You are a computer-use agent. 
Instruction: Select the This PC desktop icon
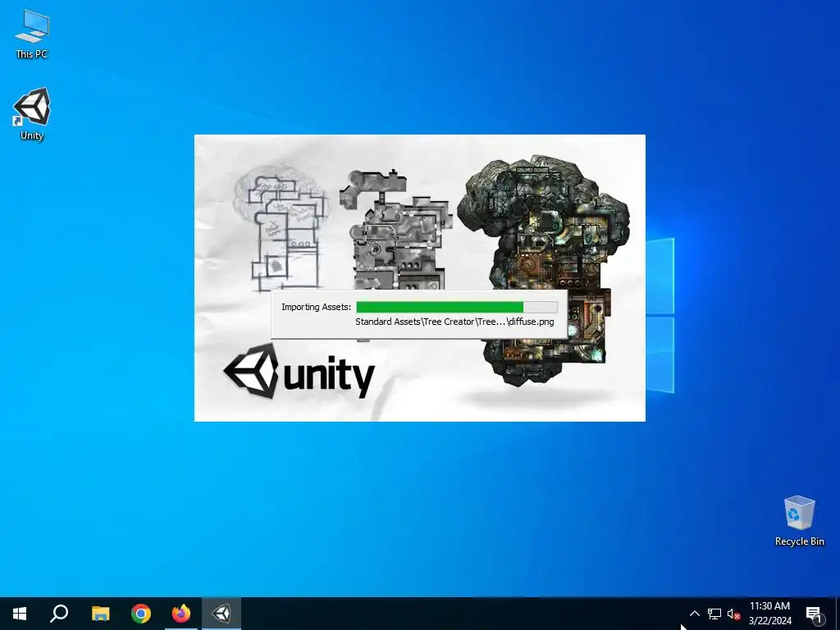point(32,34)
